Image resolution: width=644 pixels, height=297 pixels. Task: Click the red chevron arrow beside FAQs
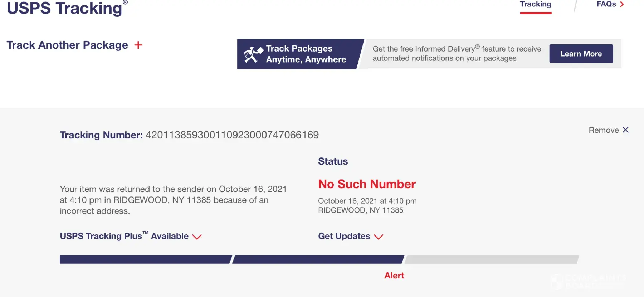(x=622, y=4)
